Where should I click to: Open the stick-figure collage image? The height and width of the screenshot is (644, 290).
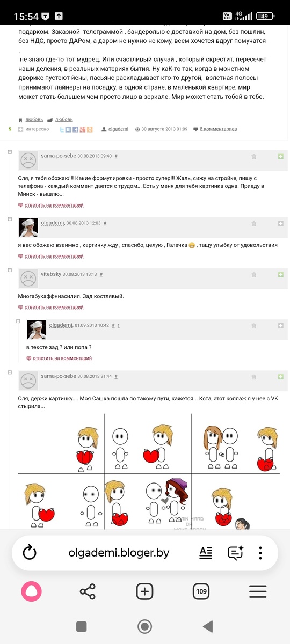pos(149,471)
